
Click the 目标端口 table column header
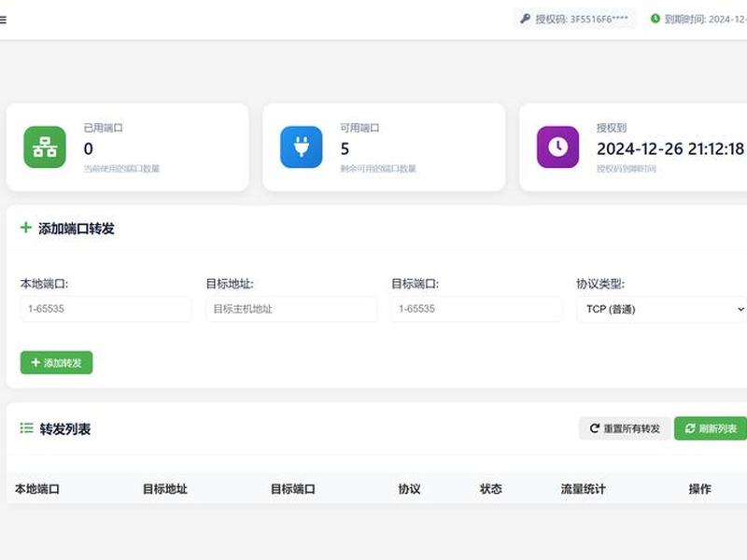[293, 489]
